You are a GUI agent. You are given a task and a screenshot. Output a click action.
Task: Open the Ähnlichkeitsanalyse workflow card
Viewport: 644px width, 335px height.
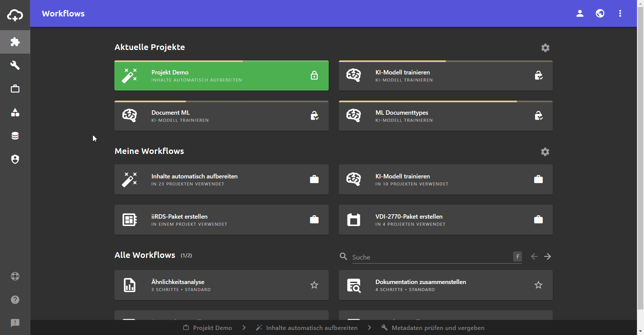221,285
